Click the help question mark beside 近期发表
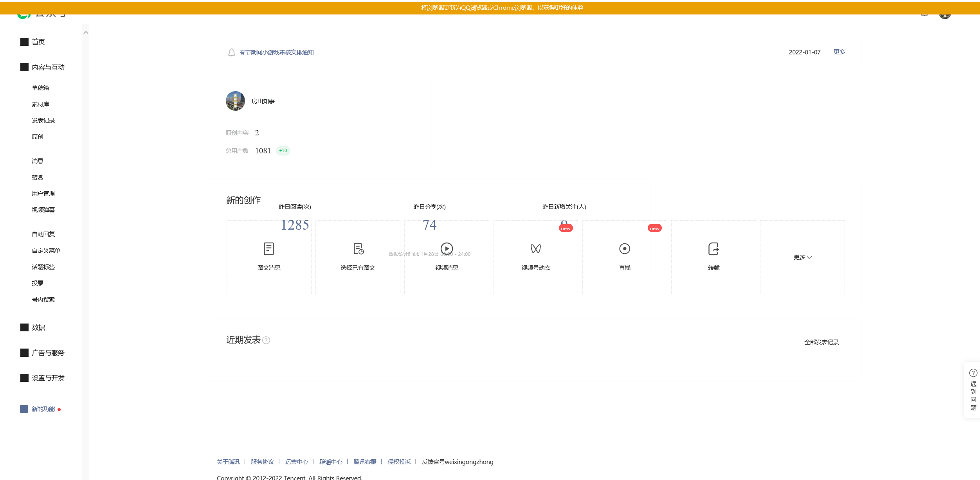This screenshot has width=980, height=480. 266,340
